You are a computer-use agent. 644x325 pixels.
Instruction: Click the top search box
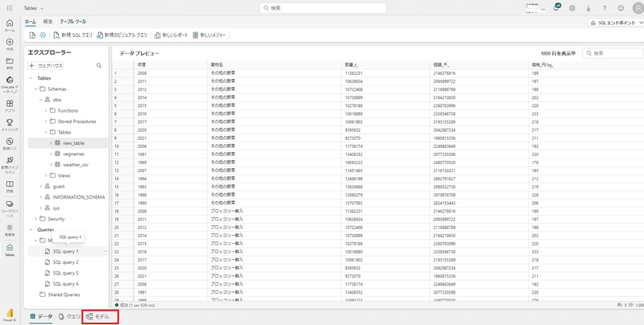pos(323,8)
